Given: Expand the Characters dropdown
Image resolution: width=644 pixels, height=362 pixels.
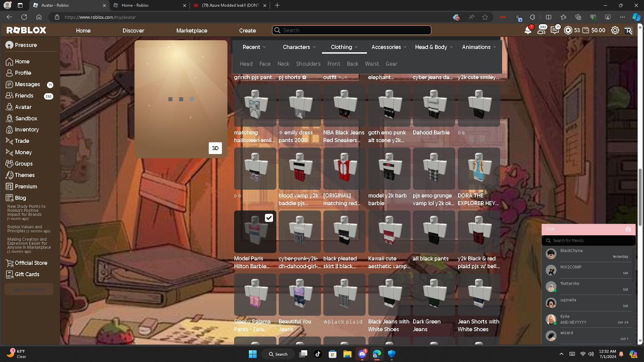Looking at the screenshot, I should coord(299,47).
